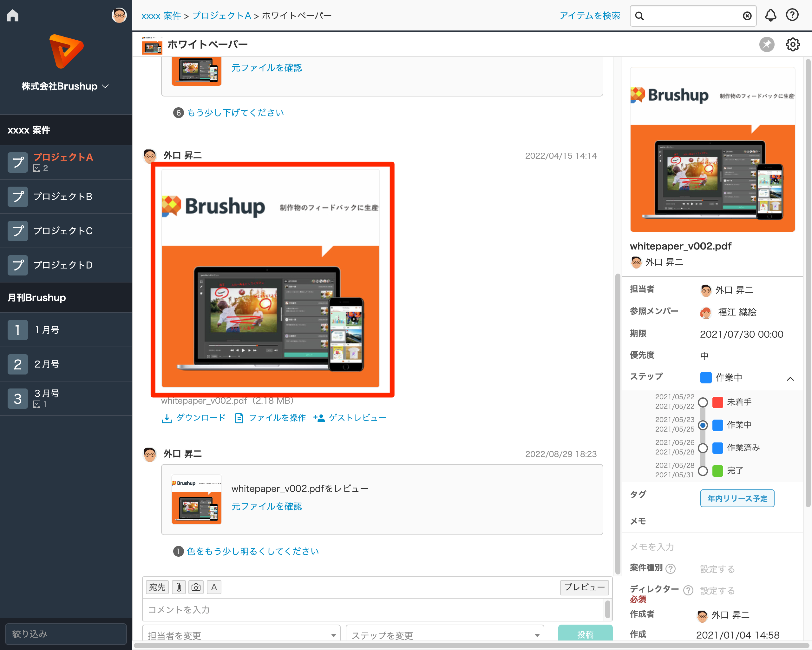Click the text format A icon

[214, 587]
